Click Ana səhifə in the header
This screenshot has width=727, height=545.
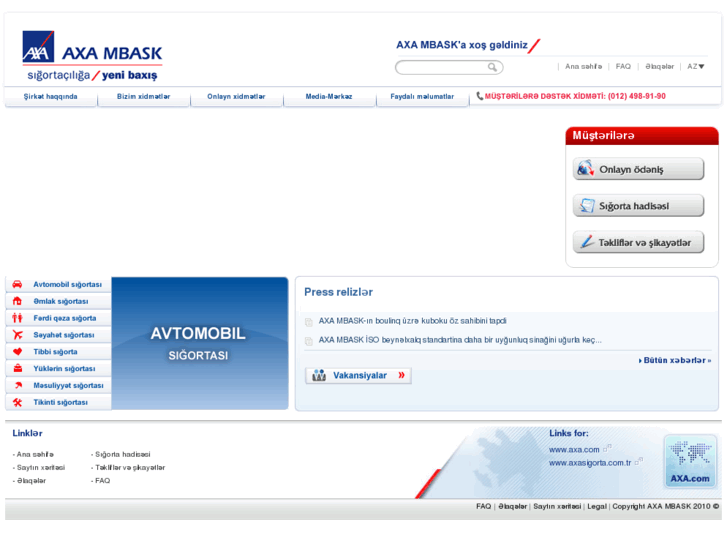click(x=583, y=66)
